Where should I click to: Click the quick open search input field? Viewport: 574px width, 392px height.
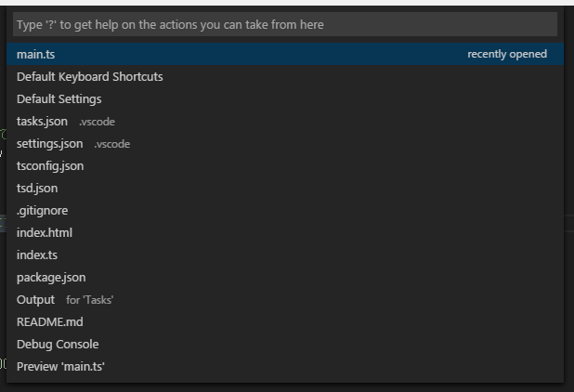(x=285, y=24)
